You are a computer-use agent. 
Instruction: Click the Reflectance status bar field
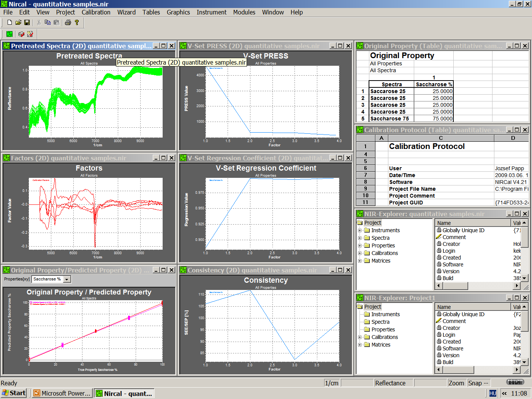coord(393,383)
